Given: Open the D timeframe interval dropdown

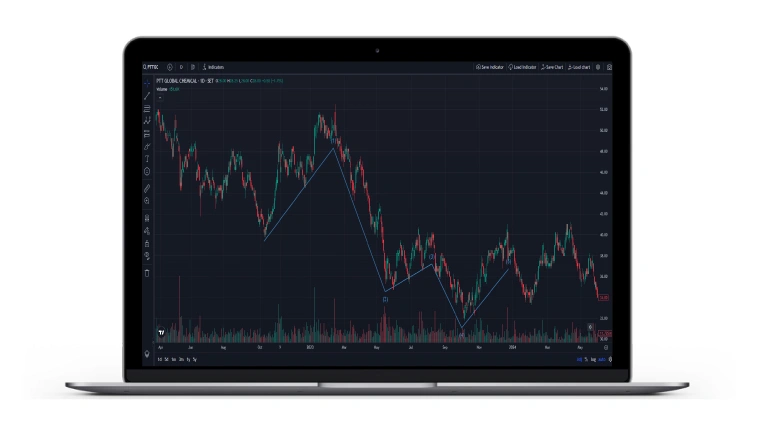Looking at the screenshot, I should coord(181,67).
